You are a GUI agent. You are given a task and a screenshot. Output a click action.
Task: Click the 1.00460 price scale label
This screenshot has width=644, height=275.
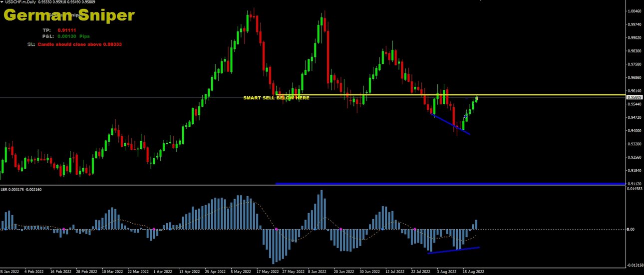point(635,11)
